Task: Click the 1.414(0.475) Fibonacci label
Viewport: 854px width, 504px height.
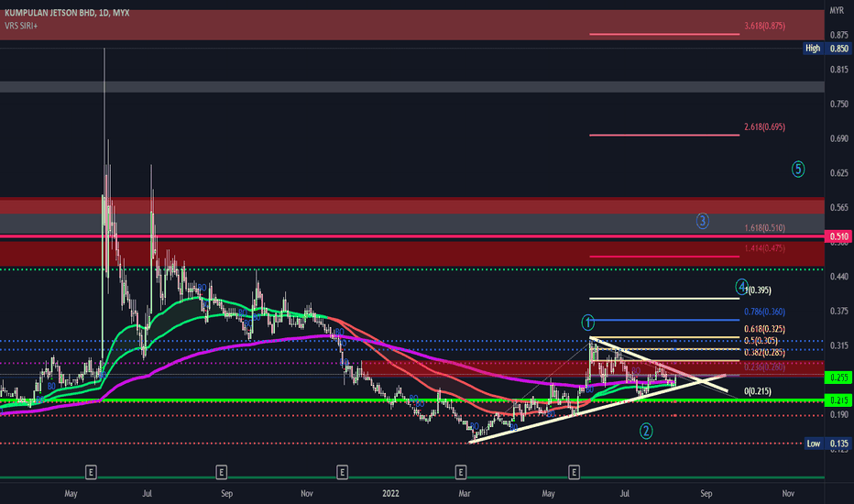Action: click(765, 248)
